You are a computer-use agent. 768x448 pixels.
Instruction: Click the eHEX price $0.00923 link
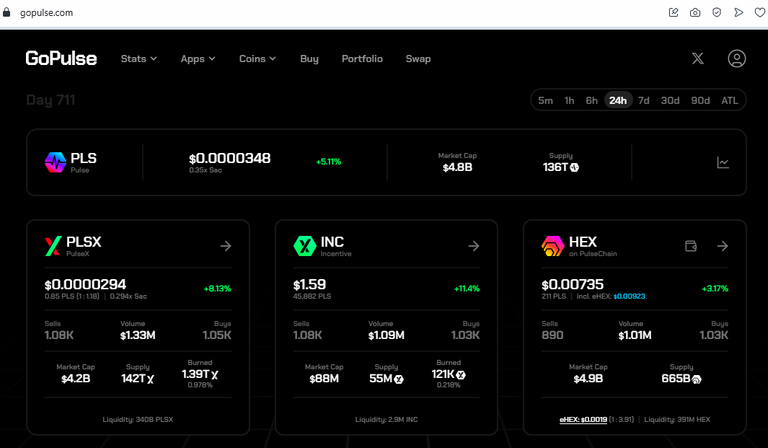tap(629, 296)
